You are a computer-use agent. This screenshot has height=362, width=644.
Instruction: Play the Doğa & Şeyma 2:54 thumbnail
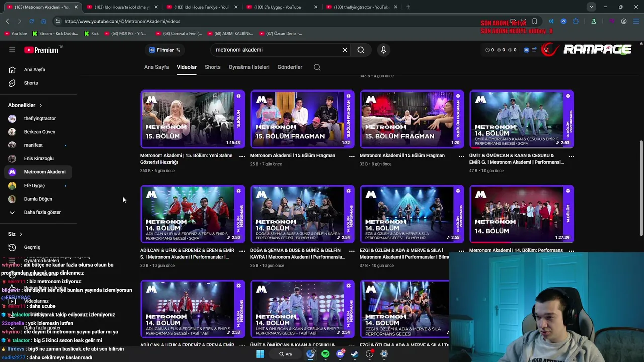pyautogui.click(x=302, y=214)
